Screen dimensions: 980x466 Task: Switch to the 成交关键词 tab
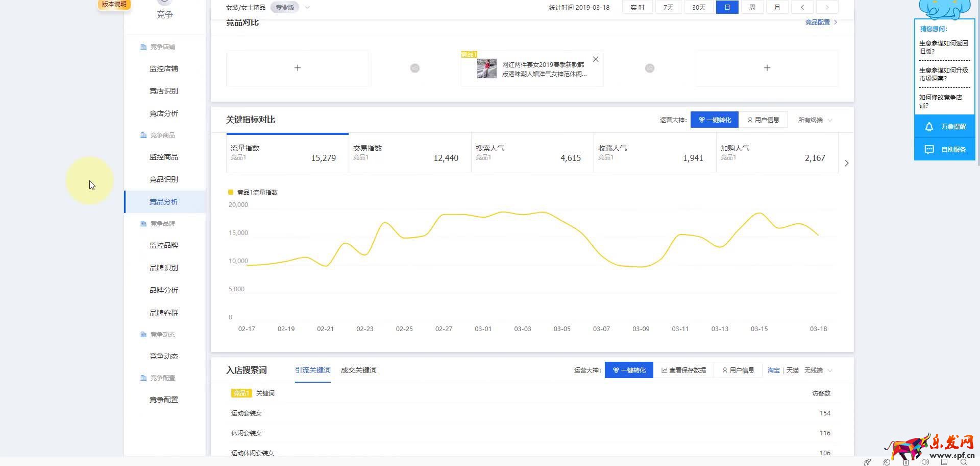pyautogui.click(x=358, y=370)
